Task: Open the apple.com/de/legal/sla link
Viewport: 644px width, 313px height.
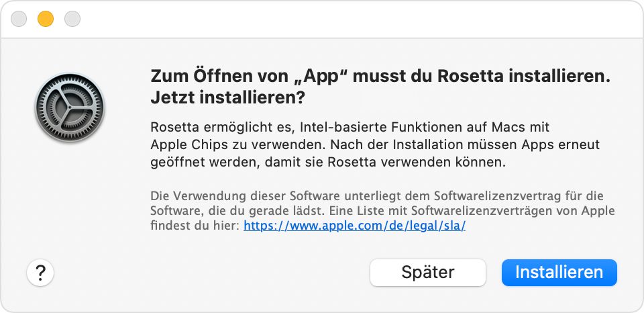Action: (x=354, y=226)
